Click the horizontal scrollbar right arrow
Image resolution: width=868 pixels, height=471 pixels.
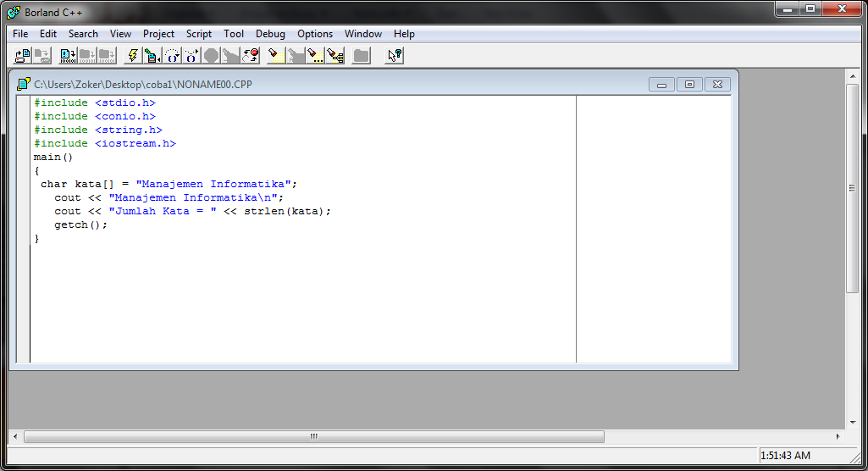[838, 436]
